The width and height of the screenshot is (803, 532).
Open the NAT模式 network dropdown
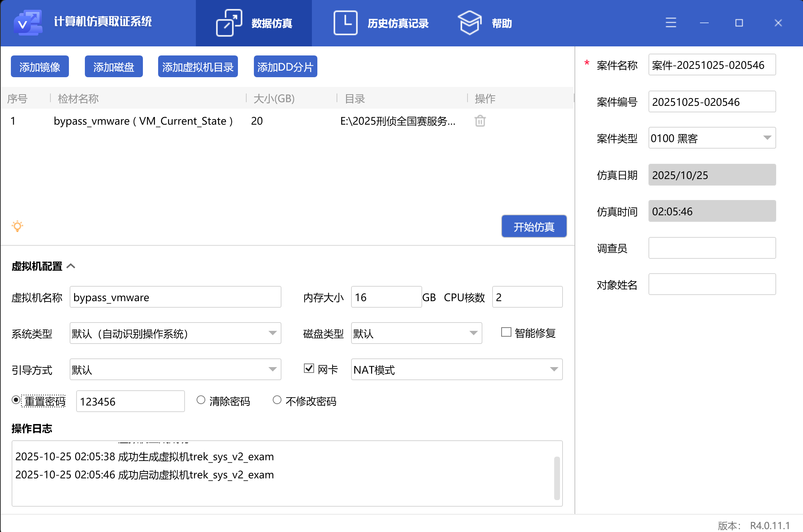click(553, 369)
